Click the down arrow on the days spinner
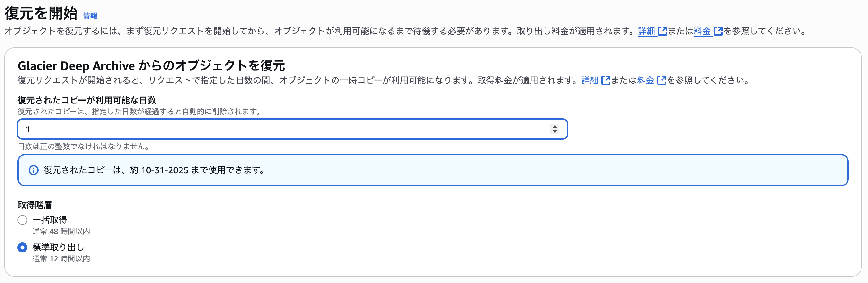Viewport: 868px width, 283px height. [x=554, y=132]
